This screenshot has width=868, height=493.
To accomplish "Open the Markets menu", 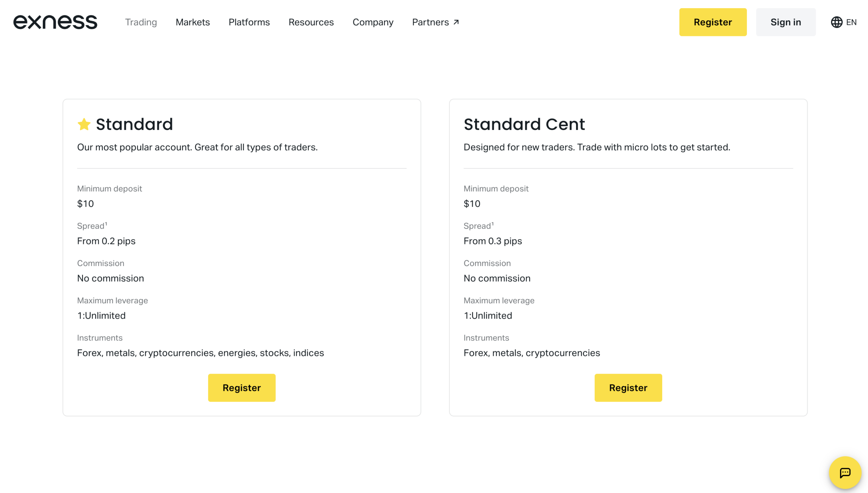I will pyautogui.click(x=193, y=22).
